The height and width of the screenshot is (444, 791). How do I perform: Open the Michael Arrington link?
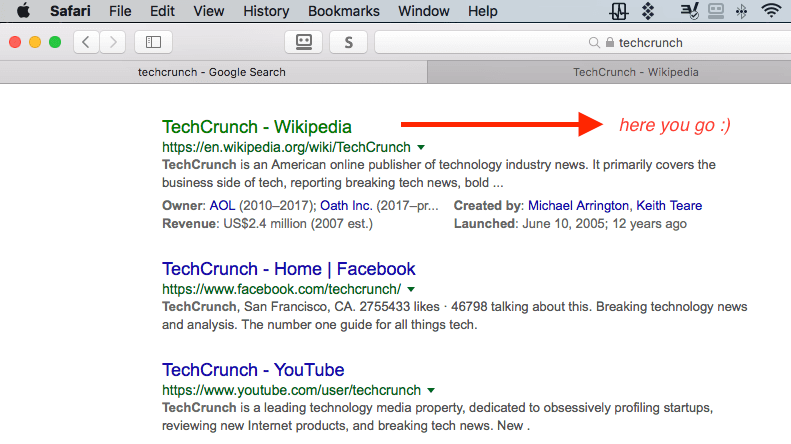[579, 206]
